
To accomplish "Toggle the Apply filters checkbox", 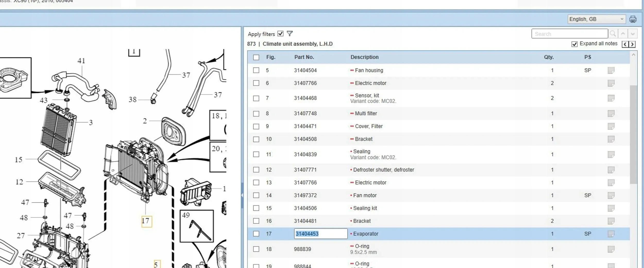I will [x=281, y=34].
